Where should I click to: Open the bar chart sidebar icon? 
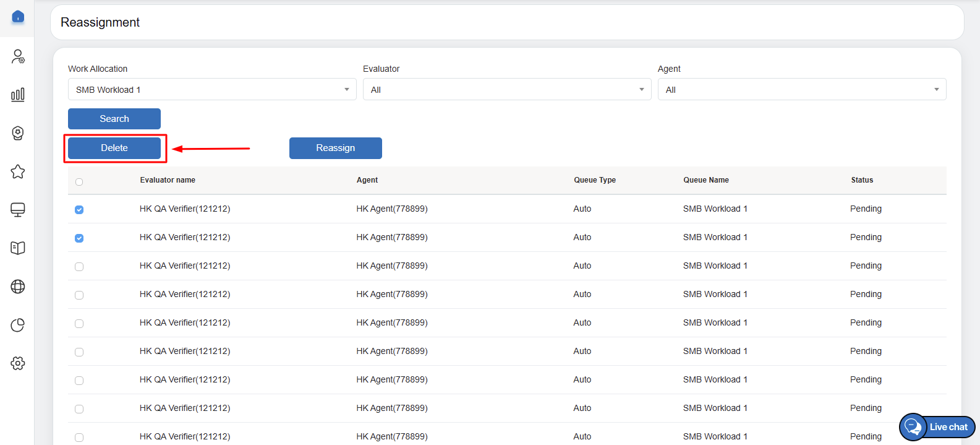point(18,95)
